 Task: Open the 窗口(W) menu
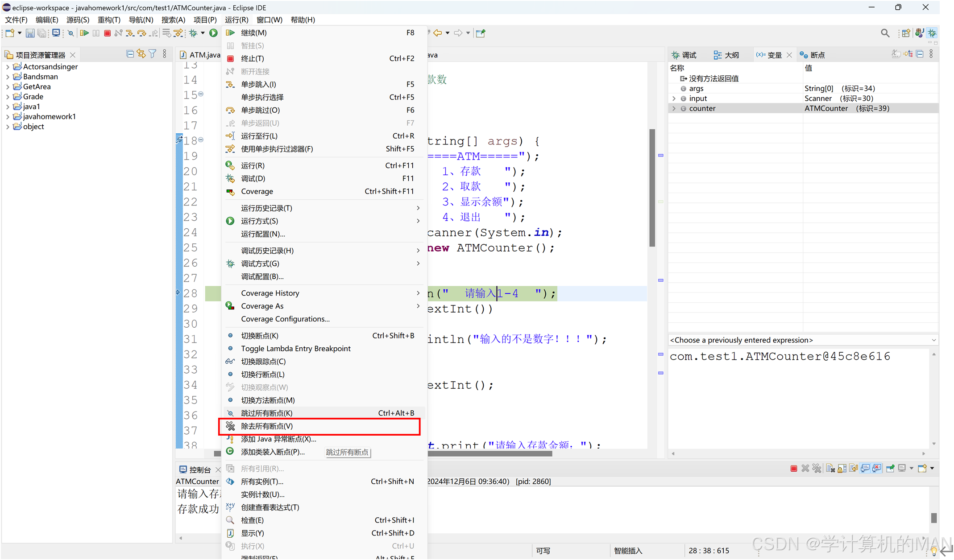269,20
